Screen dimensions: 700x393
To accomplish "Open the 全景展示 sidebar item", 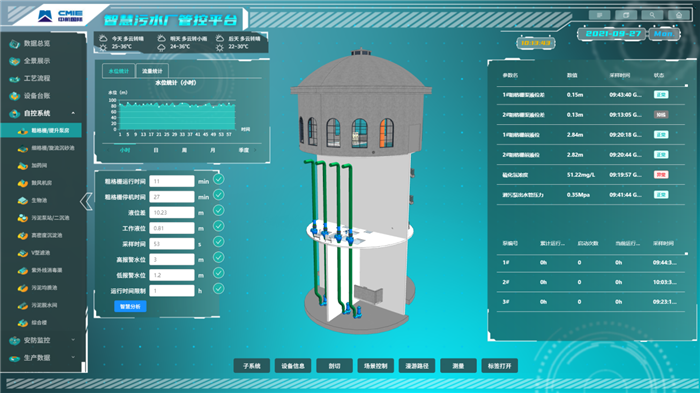I will tap(37, 61).
